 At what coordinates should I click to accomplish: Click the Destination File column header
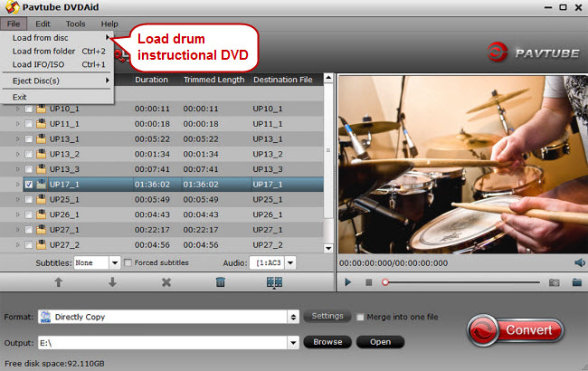tap(283, 80)
